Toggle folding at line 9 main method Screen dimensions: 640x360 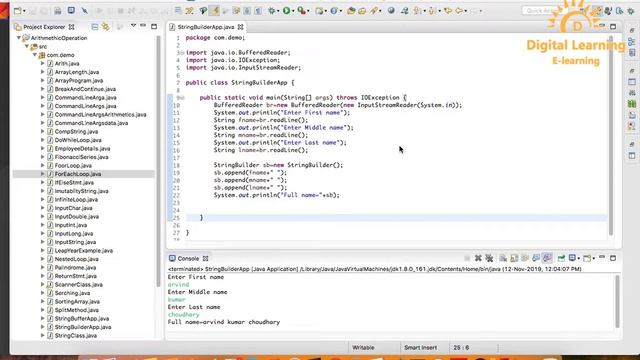point(182,98)
